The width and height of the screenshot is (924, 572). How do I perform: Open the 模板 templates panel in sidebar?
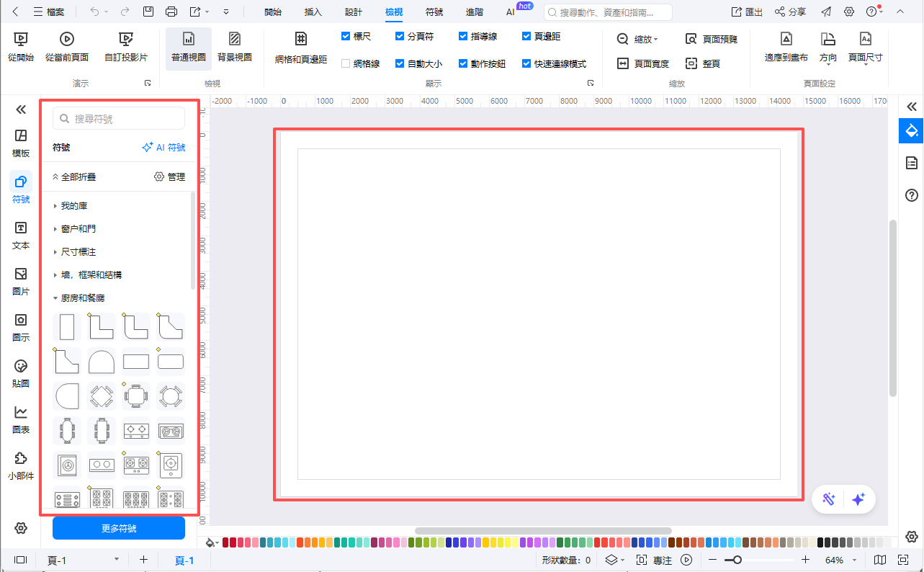21,143
